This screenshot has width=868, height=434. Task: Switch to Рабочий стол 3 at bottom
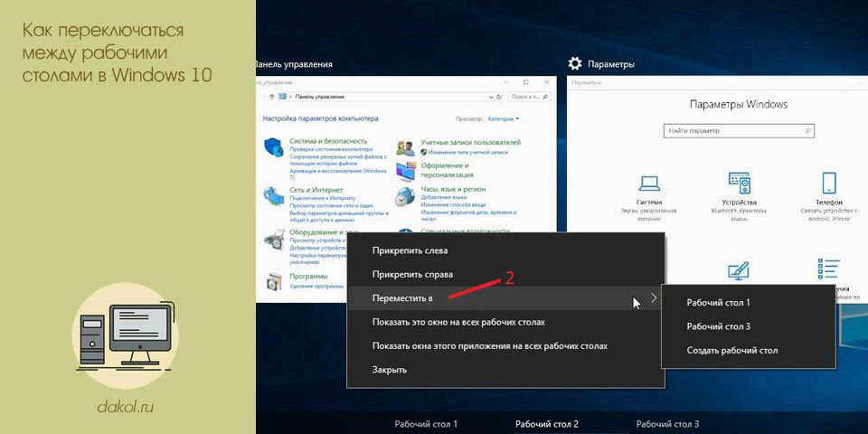(667, 425)
